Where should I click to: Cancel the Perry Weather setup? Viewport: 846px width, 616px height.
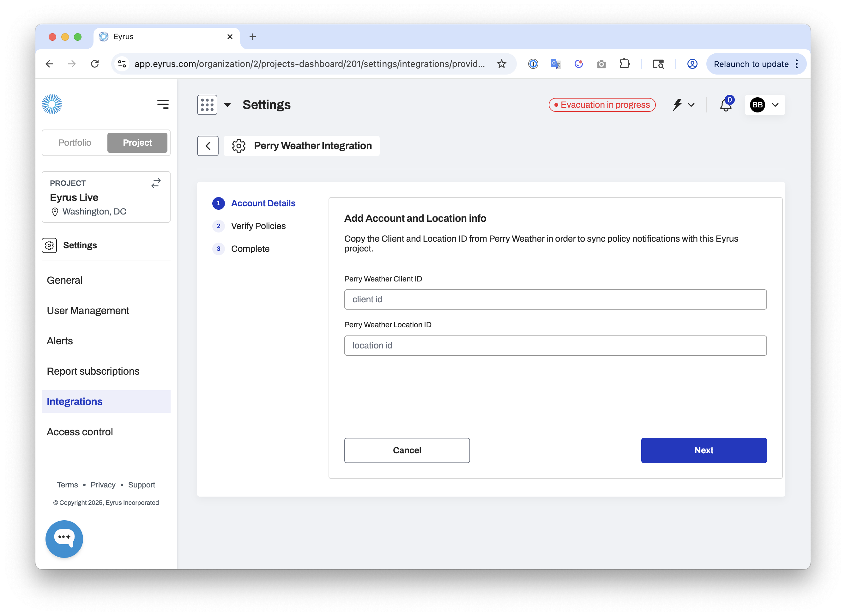pos(407,450)
